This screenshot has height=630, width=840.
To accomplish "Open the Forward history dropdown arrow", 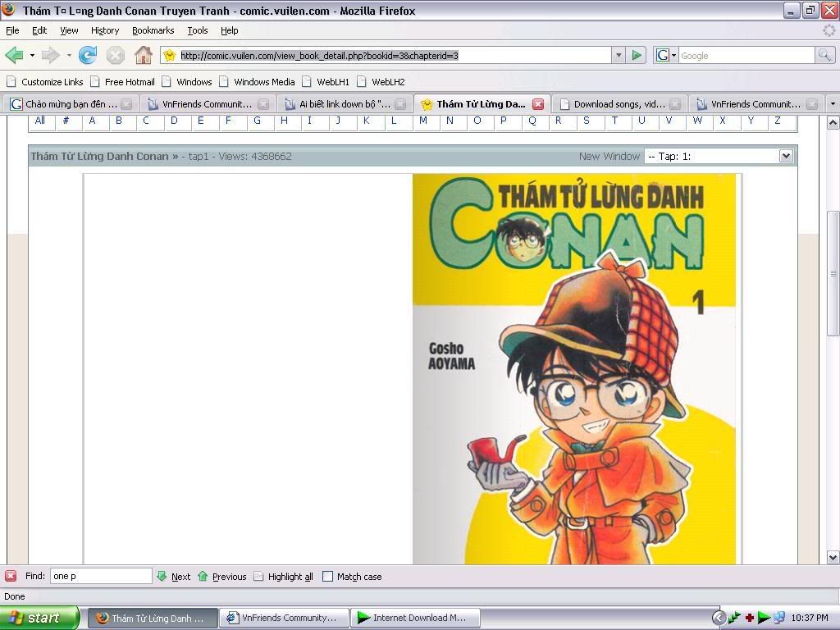I will pos(69,55).
